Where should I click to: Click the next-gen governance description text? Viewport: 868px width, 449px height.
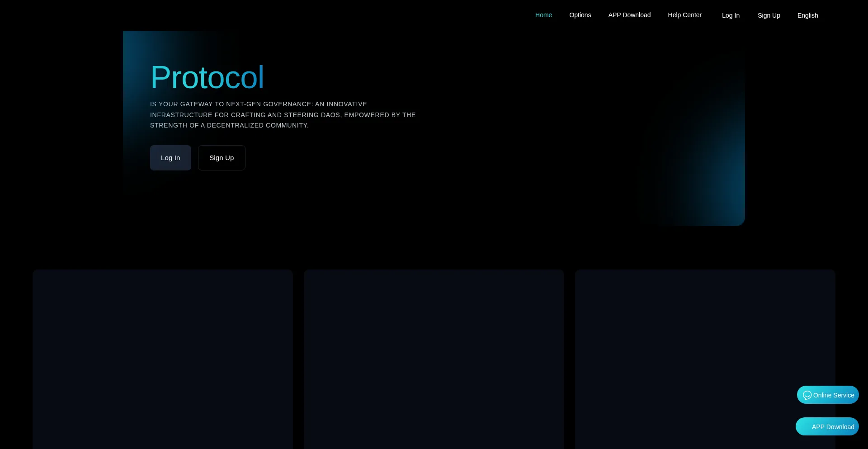pos(283,115)
